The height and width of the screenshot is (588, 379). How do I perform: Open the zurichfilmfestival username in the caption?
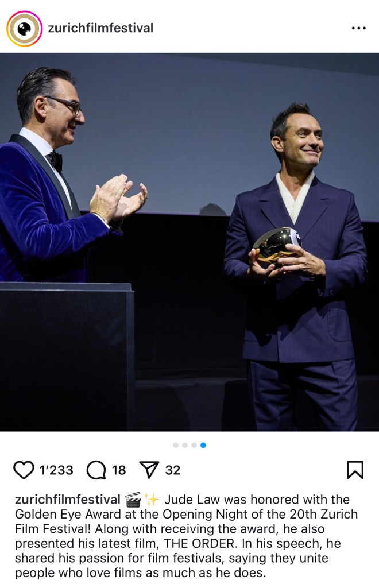(68, 500)
